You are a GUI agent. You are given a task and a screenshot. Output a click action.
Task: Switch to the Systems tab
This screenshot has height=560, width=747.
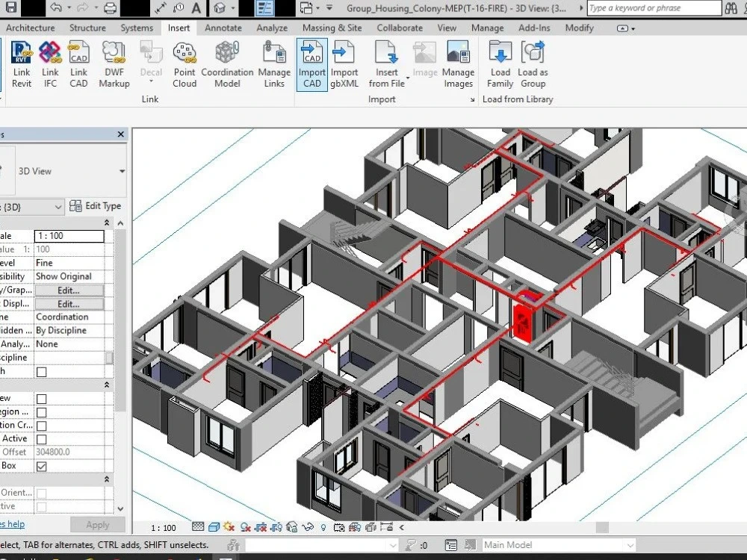tap(137, 28)
